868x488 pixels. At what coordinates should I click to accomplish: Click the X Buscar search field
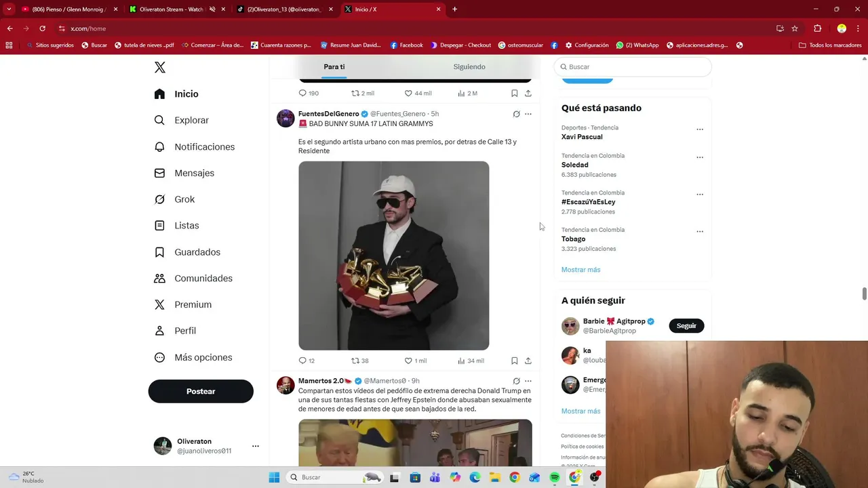(x=633, y=66)
